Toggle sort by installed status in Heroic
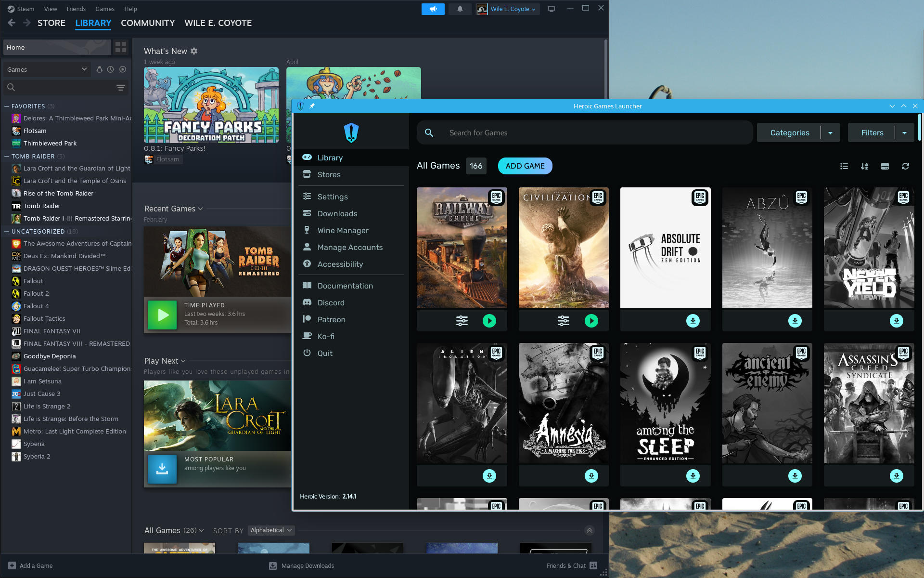 click(x=885, y=166)
